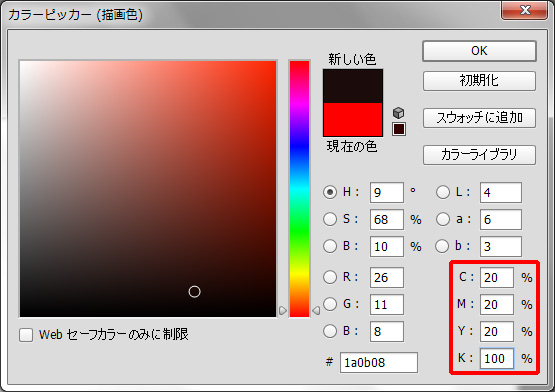The image size is (555, 392).
Task: Click the large color field gradient
Action: click(148, 188)
